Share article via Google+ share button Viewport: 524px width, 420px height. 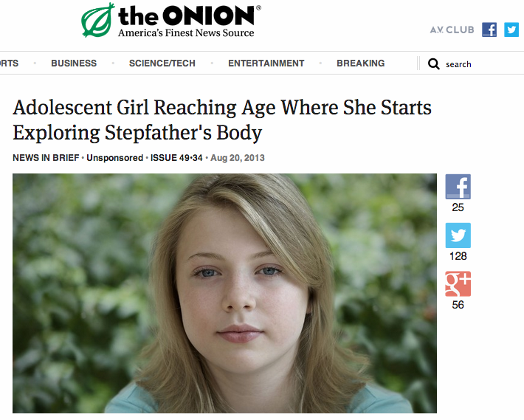(458, 284)
